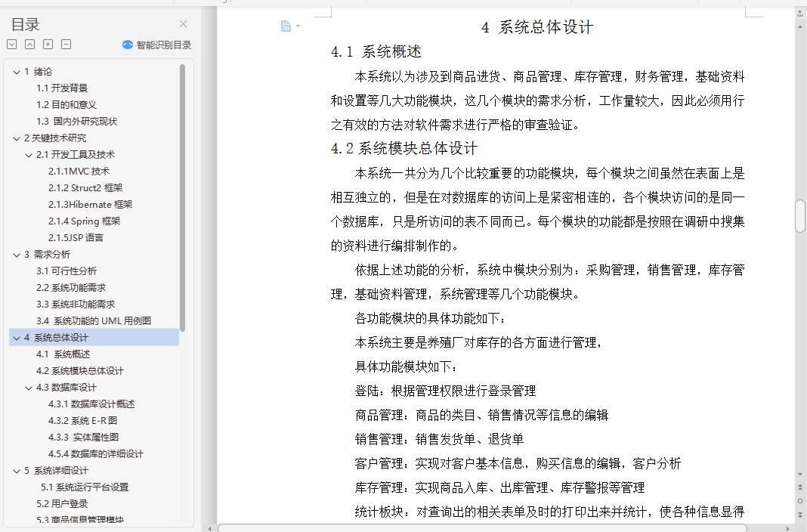Click the expand-all-down icon in 目录 toolbar
Viewport: 807px width, 532px height.
tap(12, 45)
